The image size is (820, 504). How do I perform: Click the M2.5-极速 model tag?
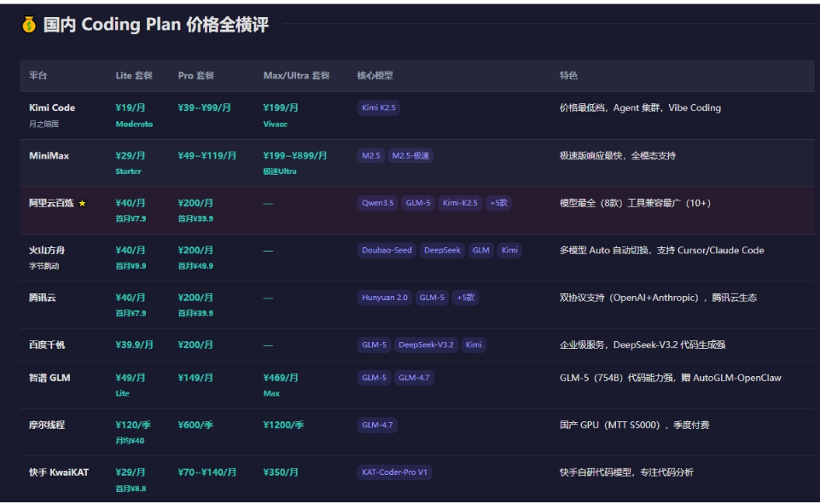pyautogui.click(x=411, y=156)
